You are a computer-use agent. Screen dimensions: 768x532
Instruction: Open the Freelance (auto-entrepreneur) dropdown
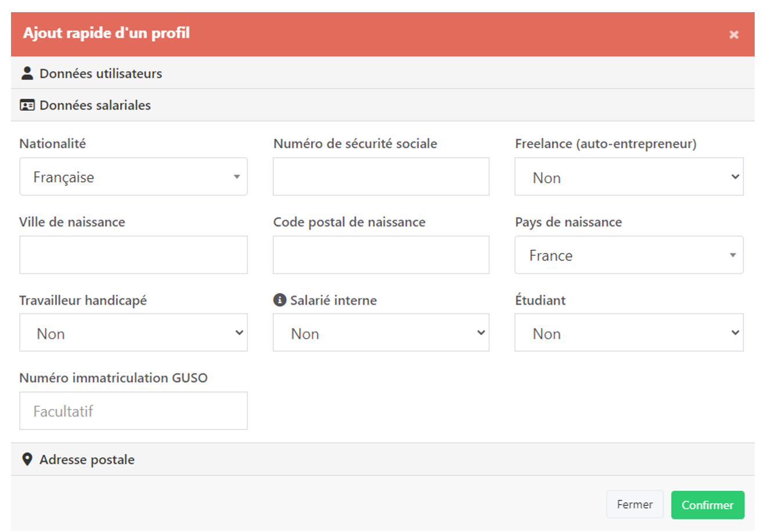click(629, 177)
